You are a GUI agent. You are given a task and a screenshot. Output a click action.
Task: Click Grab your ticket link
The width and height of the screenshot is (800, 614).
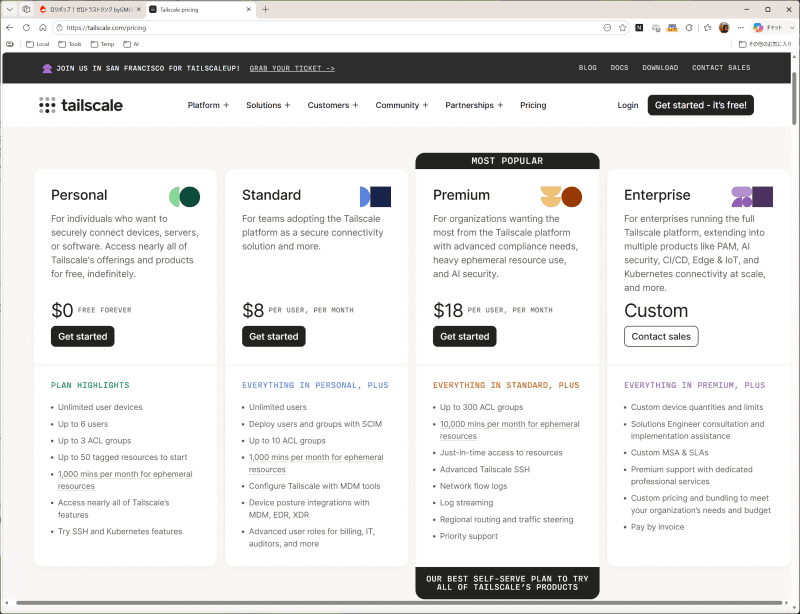tap(292, 68)
